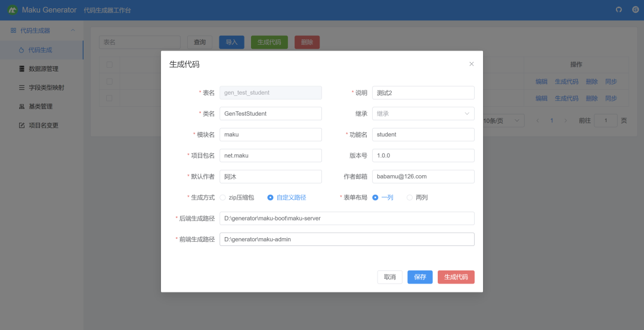Open the GitHub icon in header
Screen dimensions: 644x330
(618, 10)
